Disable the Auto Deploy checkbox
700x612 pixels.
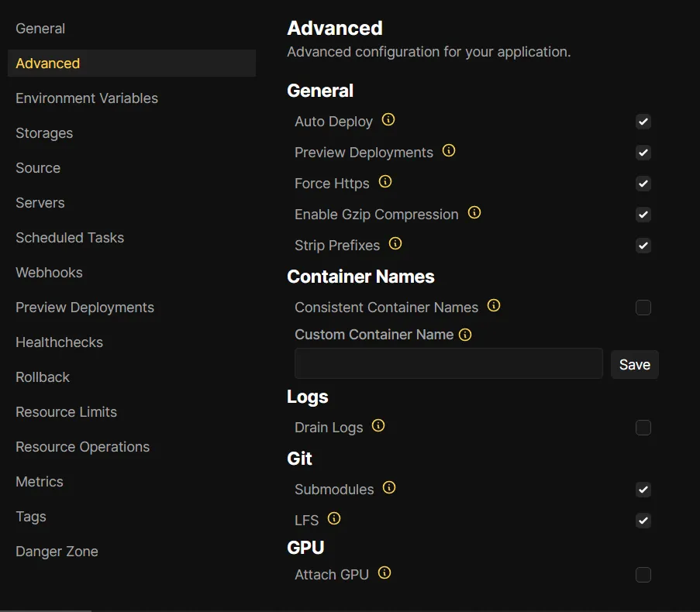tap(643, 122)
